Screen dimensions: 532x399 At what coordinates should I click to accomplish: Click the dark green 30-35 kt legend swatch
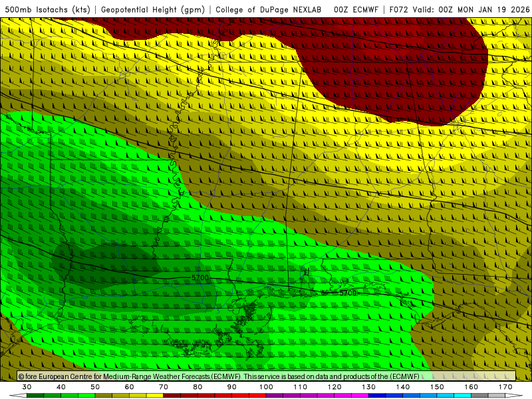[x=35, y=396]
